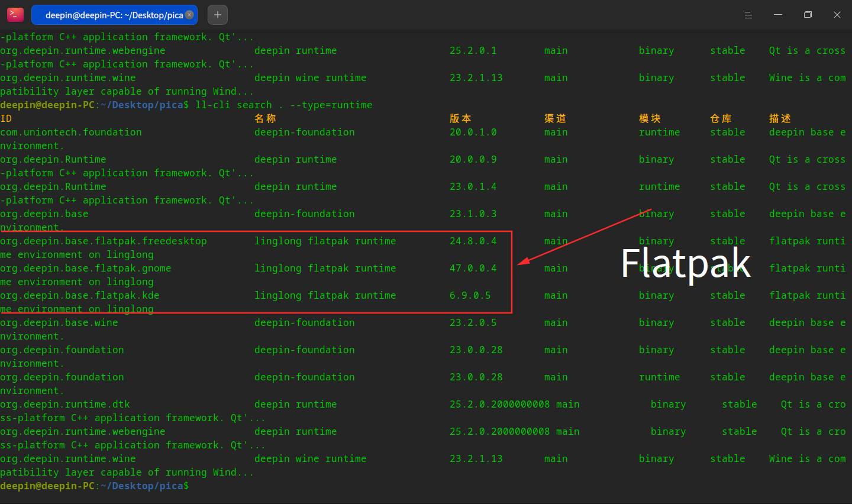Click the 版本 column header
This screenshot has height=504, width=852.
(x=460, y=119)
